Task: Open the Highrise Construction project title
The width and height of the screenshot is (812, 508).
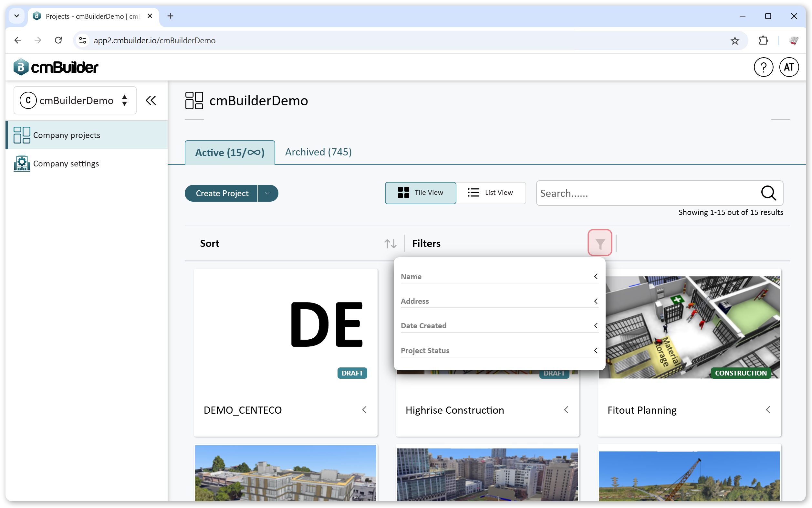Action: tap(455, 410)
